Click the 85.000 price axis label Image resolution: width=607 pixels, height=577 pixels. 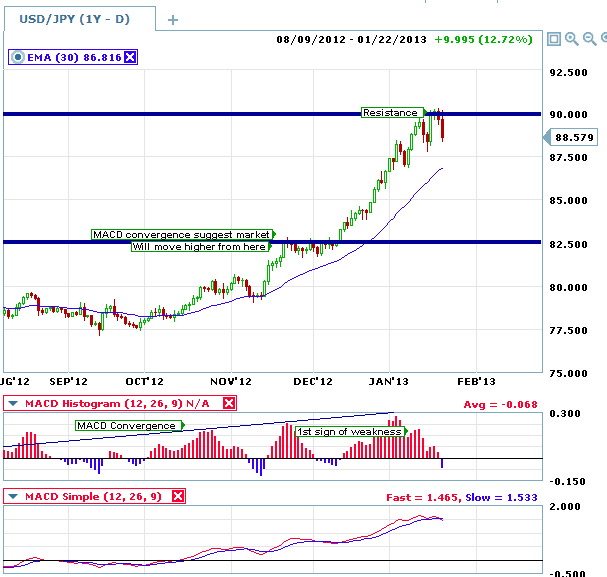click(568, 201)
